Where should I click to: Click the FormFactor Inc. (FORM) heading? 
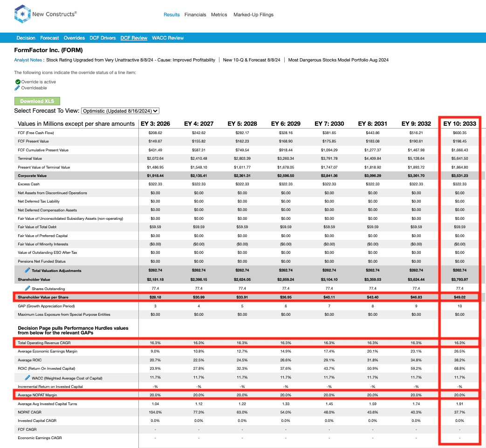coord(48,50)
